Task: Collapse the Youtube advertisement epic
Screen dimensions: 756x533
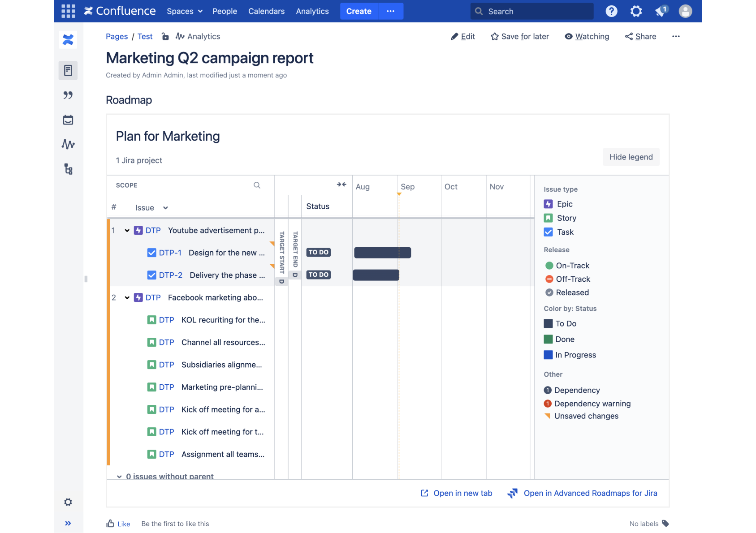Action: click(x=127, y=230)
